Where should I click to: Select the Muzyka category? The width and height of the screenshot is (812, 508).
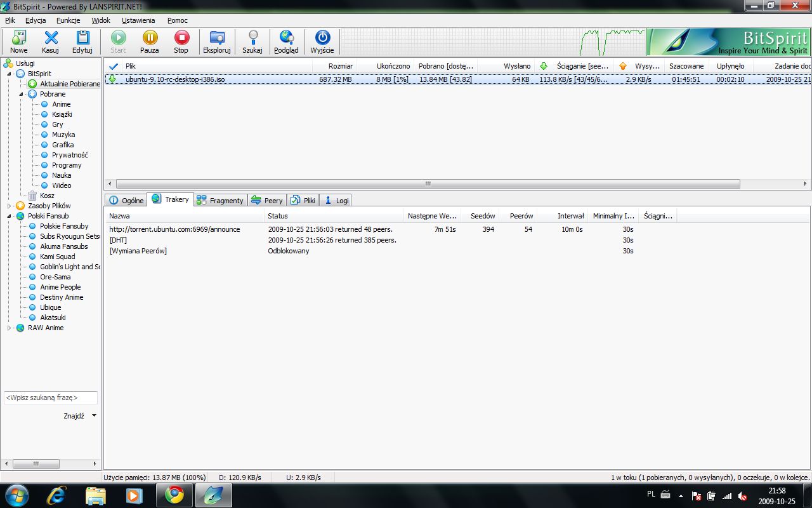[63, 135]
